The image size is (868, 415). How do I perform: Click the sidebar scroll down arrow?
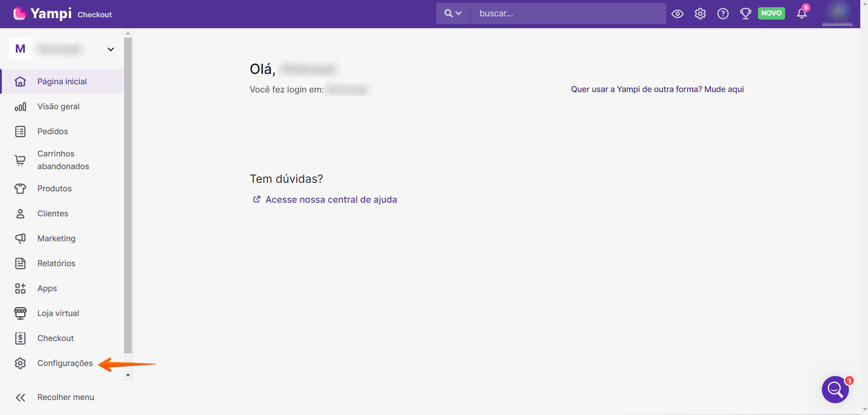pos(128,375)
